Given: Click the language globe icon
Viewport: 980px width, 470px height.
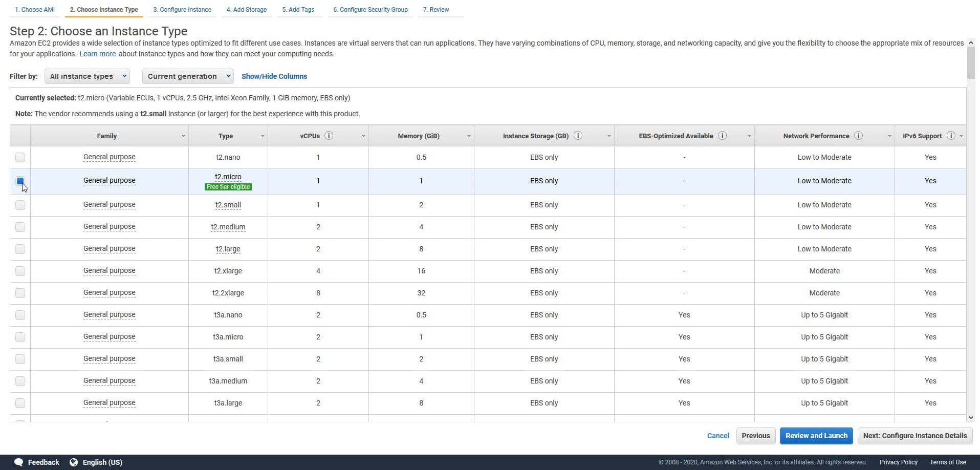Looking at the screenshot, I should pos(73,462).
